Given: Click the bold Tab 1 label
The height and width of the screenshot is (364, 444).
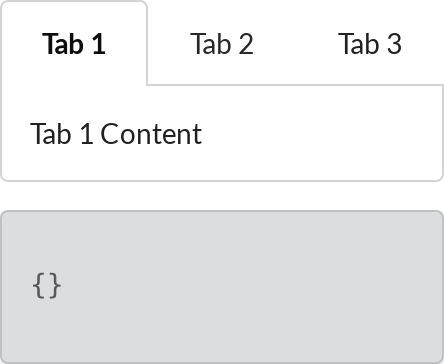Looking at the screenshot, I should click(x=74, y=44).
